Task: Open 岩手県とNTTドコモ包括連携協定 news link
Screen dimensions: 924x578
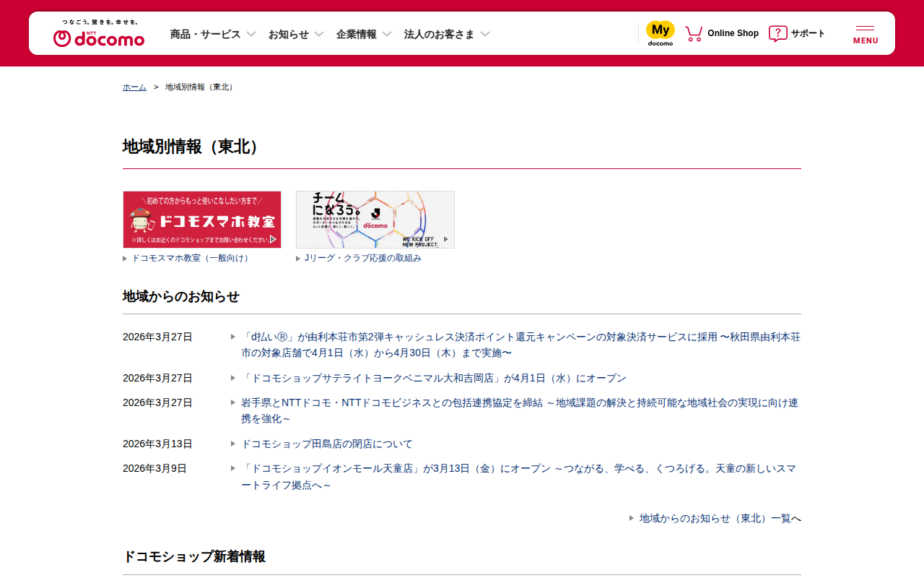Action: [x=520, y=411]
